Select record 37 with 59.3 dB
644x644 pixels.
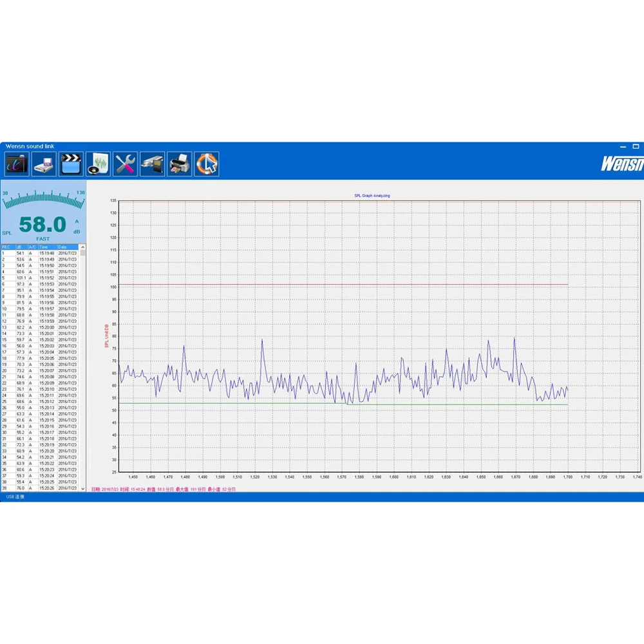coord(40,476)
